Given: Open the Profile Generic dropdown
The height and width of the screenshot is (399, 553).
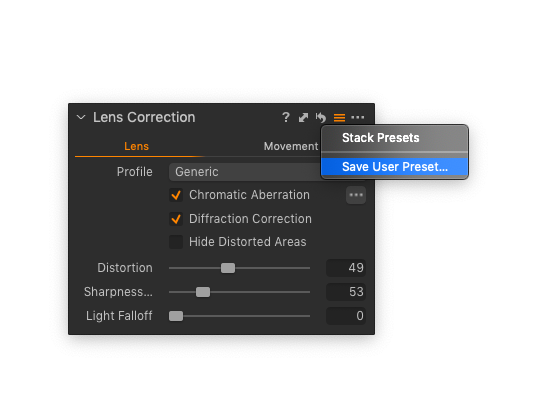Looking at the screenshot, I should (x=245, y=172).
